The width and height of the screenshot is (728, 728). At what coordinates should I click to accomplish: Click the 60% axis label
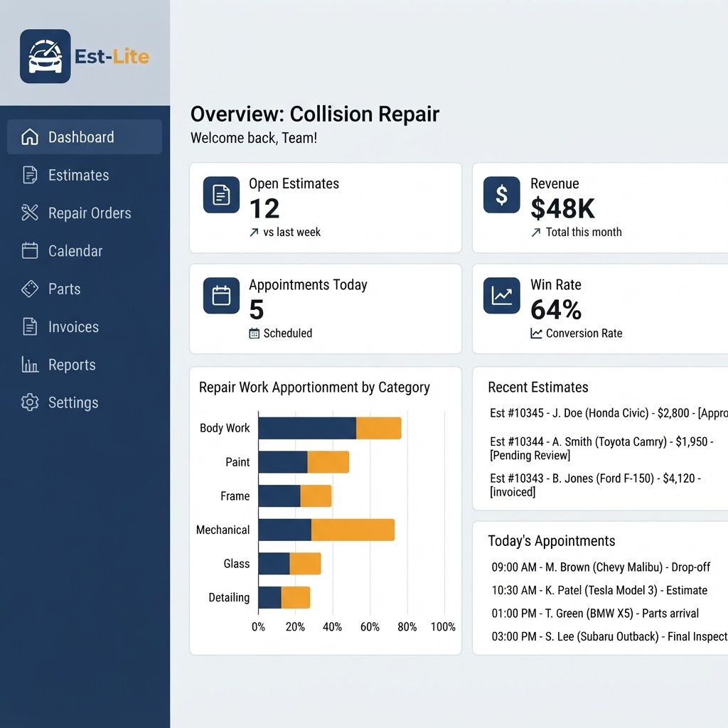[x=370, y=627]
